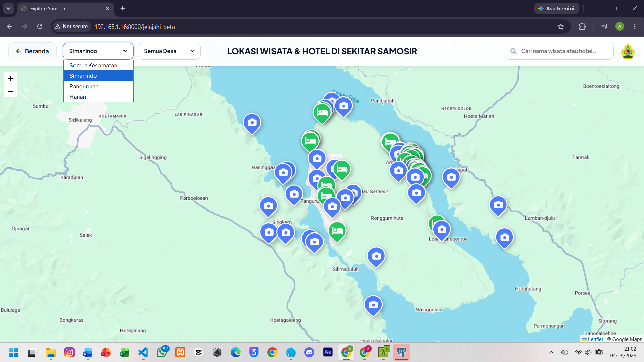Image resolution: width=644 pixels, height=362 pixels.
Task: Click camera marker on east shore below Lumban-djulu
Action: (504, 238)
